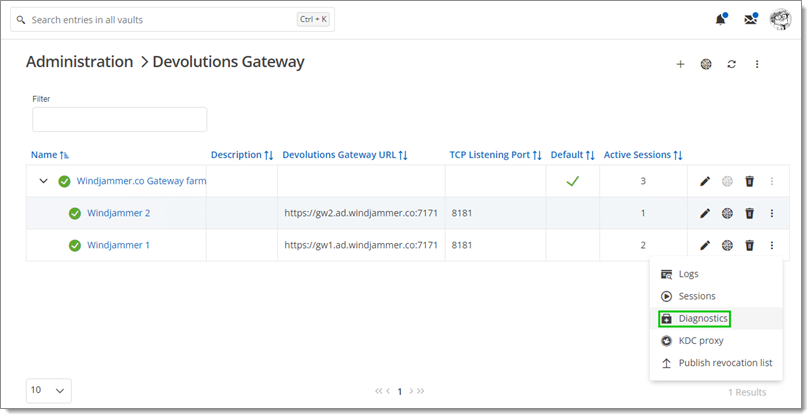Open the messages envelope icon

coord(751,20)
